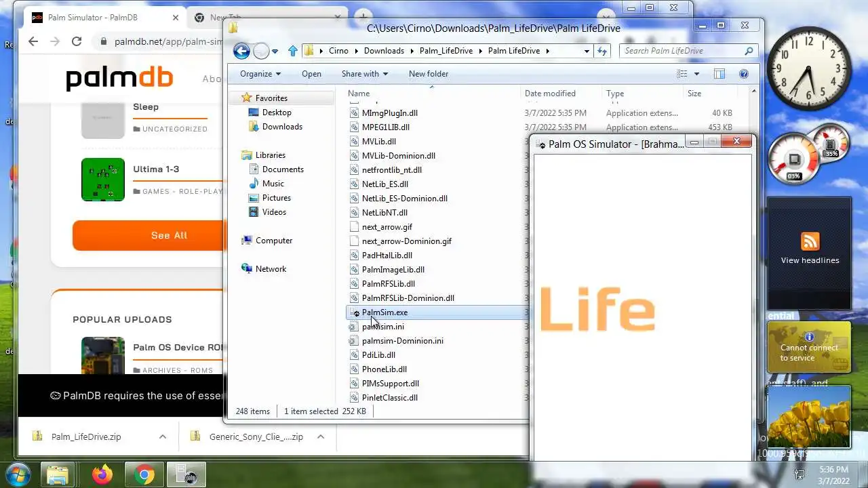The height and width of the screenshot is (488, 868).
Task: Click the refresh icon beside the address bar
Action: click(x=601, y=51)
